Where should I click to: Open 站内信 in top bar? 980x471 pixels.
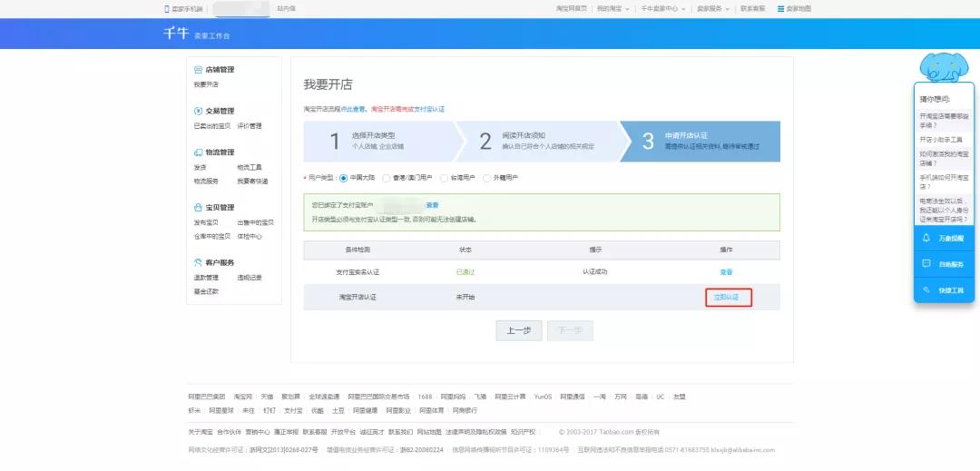tap(286, 9)
